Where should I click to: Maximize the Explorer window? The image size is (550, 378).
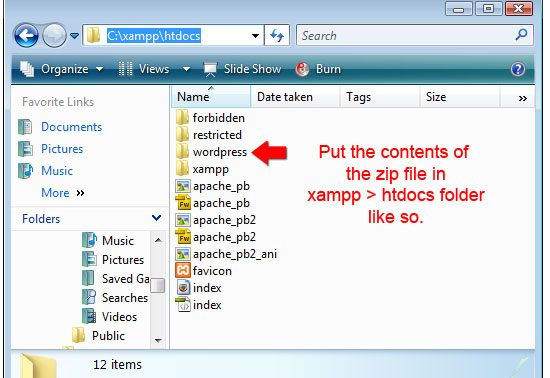pos(488,8)
